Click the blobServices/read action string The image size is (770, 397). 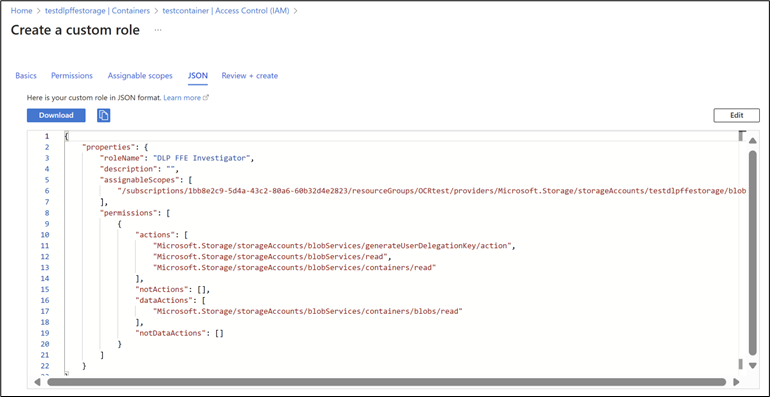[x=272, y=256]
